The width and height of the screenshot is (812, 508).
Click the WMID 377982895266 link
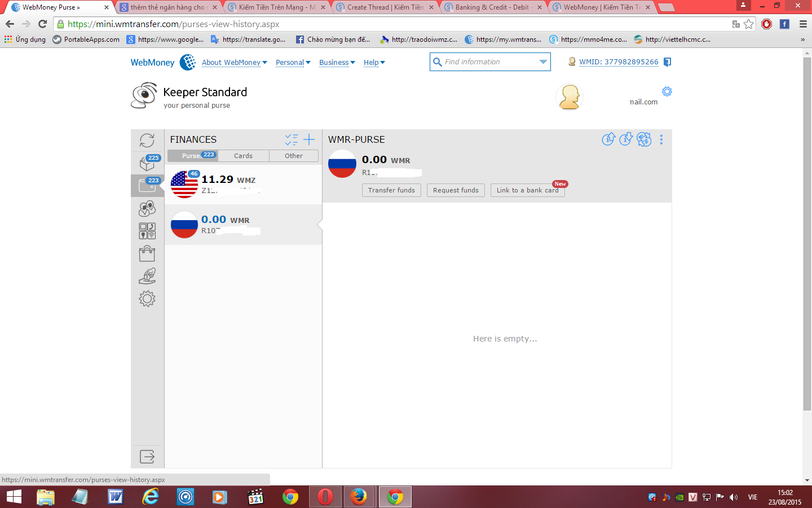tap(619, 62)
